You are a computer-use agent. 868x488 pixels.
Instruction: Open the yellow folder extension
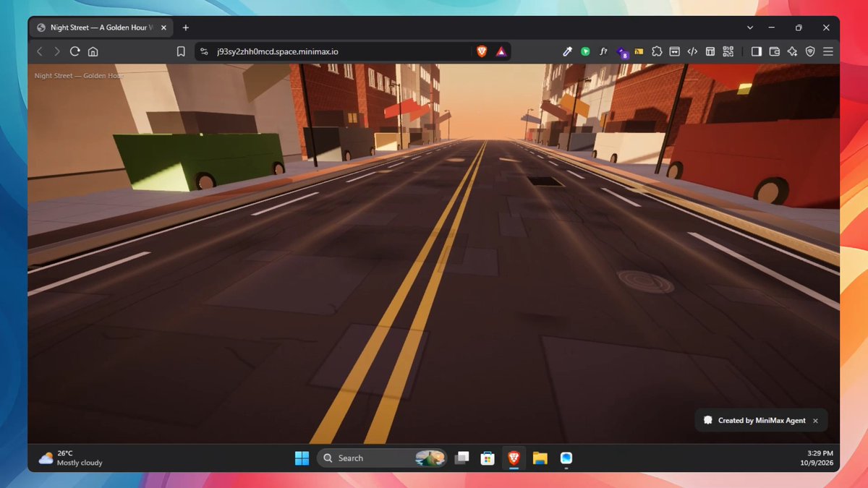coord(639,51)
